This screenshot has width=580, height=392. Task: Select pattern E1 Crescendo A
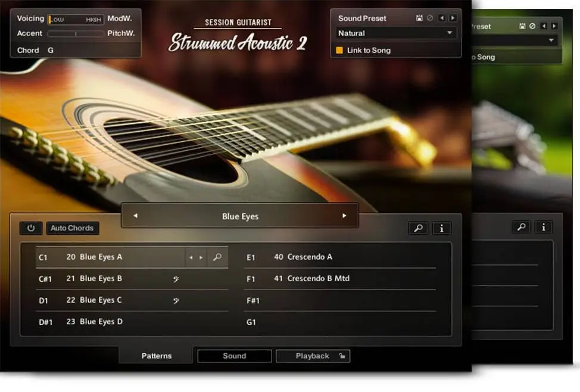(x=340, y=257)
